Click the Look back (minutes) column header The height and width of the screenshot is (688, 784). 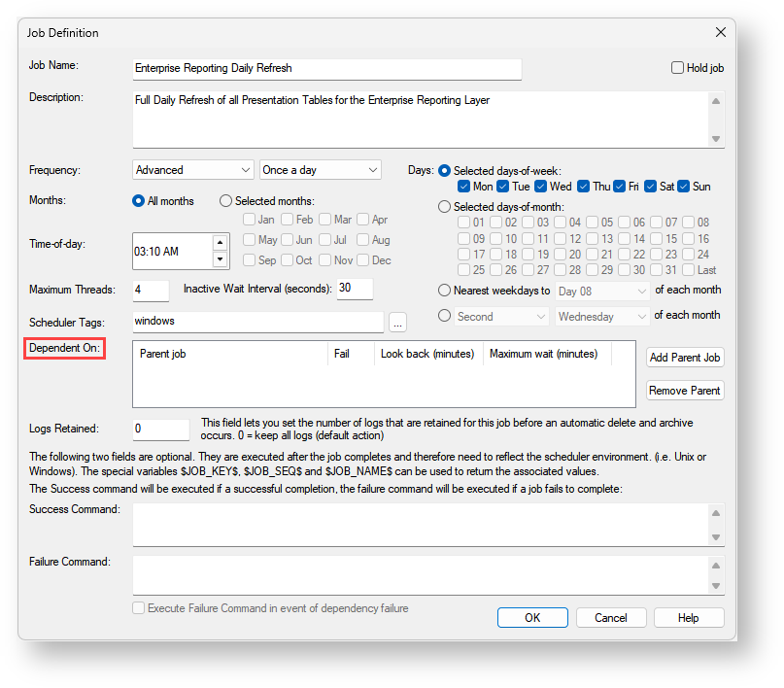pos(429,354)
